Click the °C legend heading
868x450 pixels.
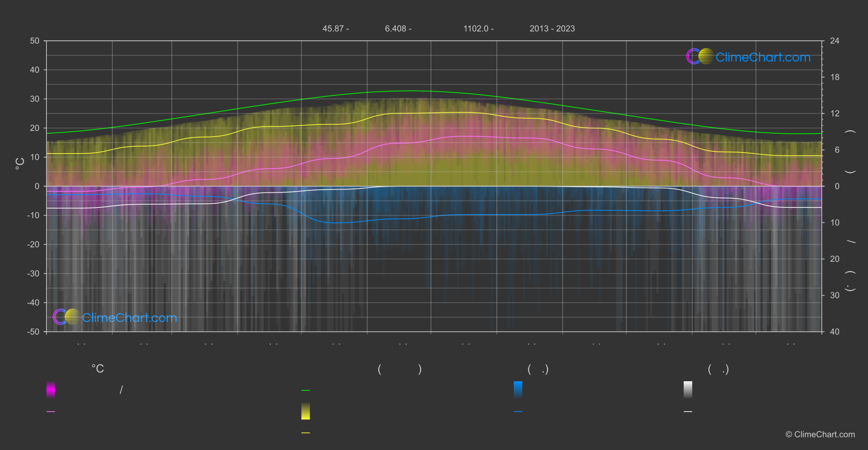[x=98, y=369]
